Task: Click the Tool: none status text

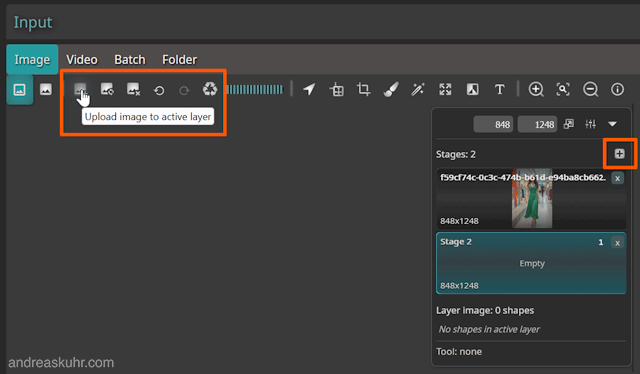Action: [x=459, y=352]
